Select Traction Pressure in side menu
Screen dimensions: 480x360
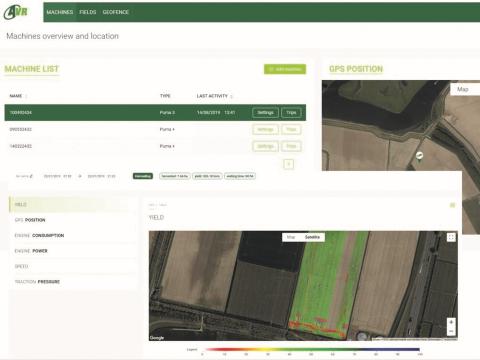[x=73, y=282]
